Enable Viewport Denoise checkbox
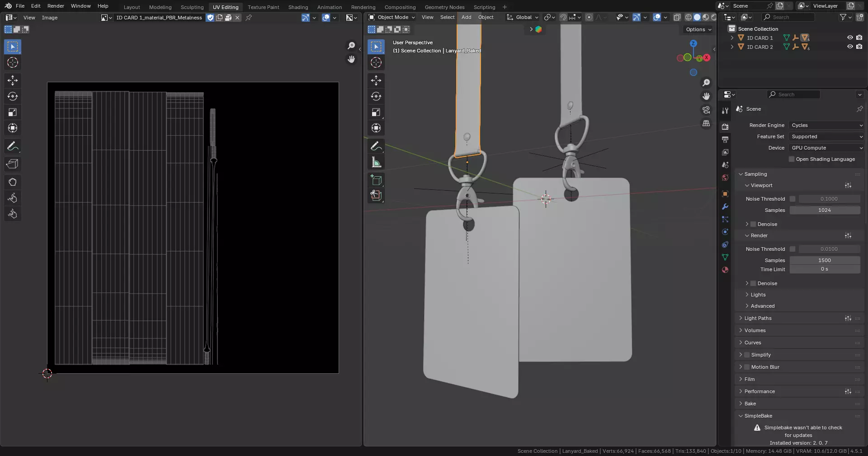 tap(753, 224)
